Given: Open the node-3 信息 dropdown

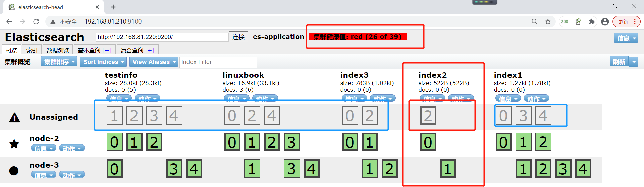Looking at the screenshot, I should tap(44, 175).
